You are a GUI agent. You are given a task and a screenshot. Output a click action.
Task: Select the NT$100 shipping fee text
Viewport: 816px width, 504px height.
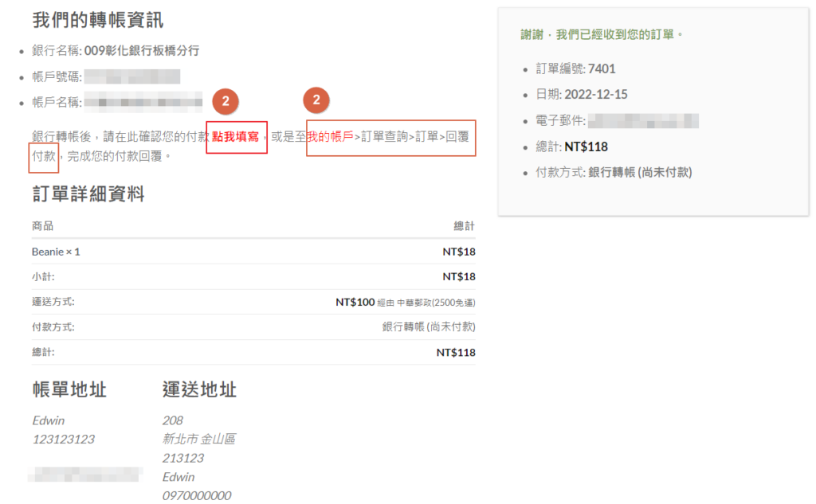pos(355,302)
